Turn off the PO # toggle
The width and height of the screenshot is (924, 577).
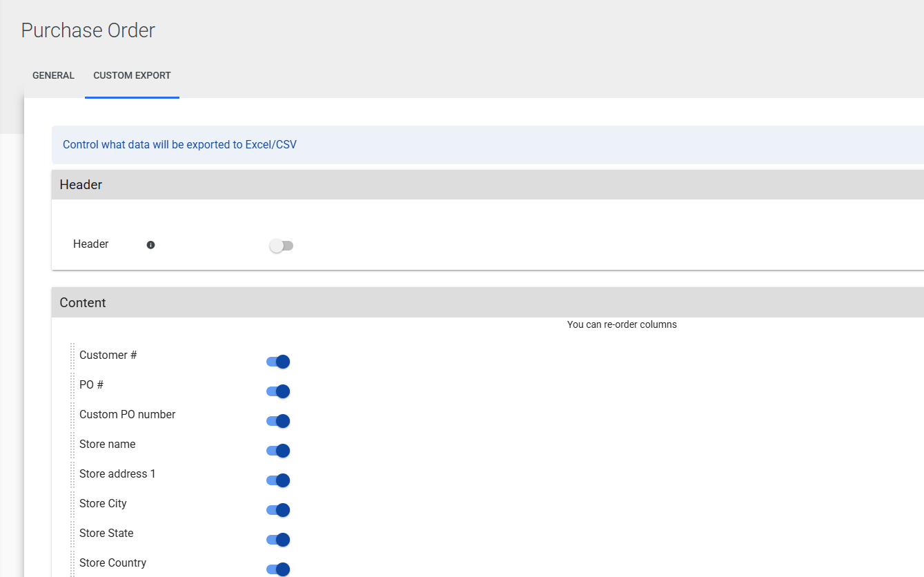pos(278,391)
